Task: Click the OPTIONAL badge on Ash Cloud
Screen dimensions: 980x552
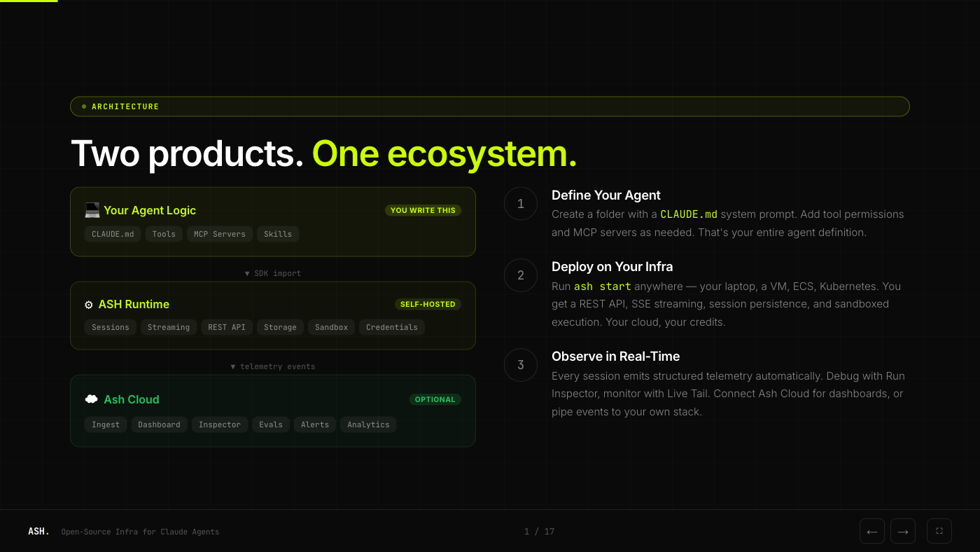Action: (x=435, y=399)
